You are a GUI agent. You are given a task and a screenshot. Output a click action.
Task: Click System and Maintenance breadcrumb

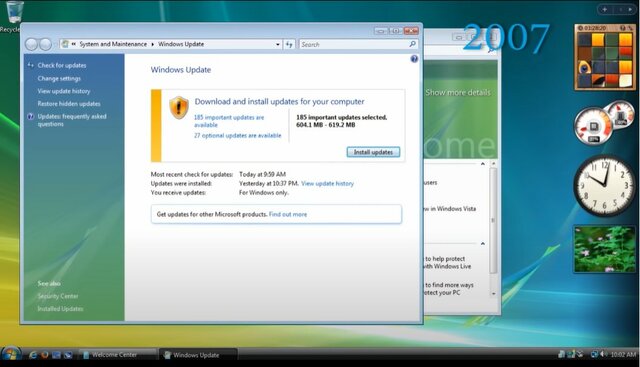point(113,44)
